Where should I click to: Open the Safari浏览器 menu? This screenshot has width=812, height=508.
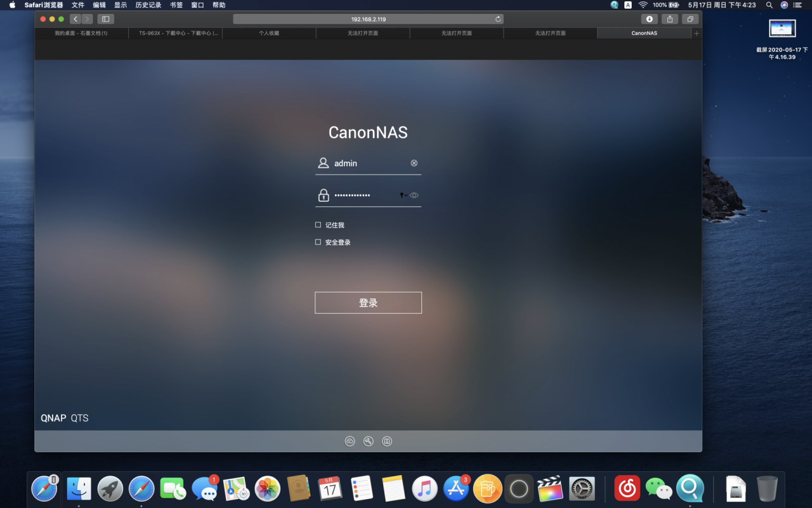(x=44, y=5)
